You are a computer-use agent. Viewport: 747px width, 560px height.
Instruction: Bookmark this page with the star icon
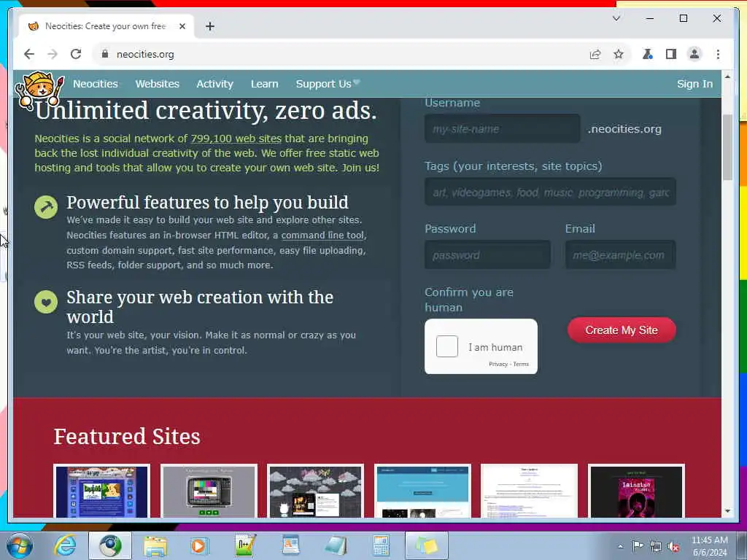[619, 54]
